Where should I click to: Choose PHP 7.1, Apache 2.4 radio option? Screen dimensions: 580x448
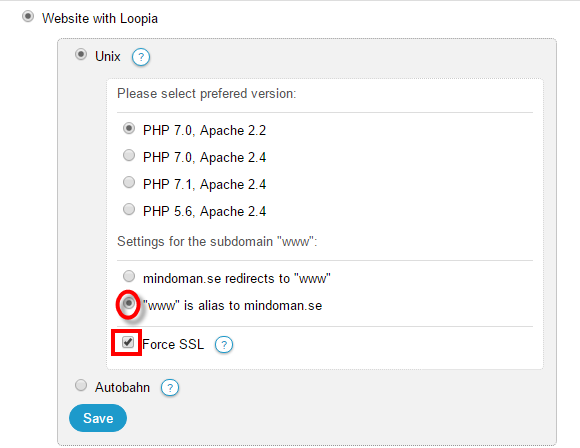129,182
